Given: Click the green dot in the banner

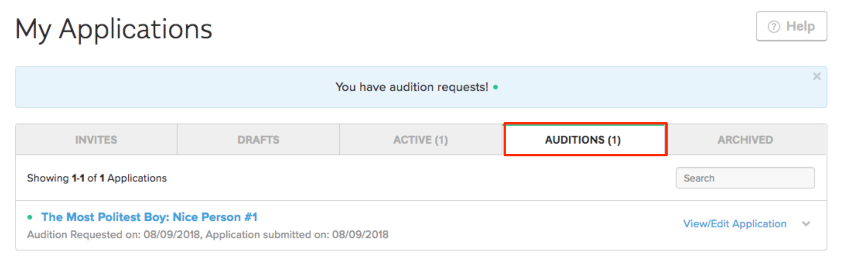Looking at the screenshot, I should pyautogui.click(x=496, y=88).
